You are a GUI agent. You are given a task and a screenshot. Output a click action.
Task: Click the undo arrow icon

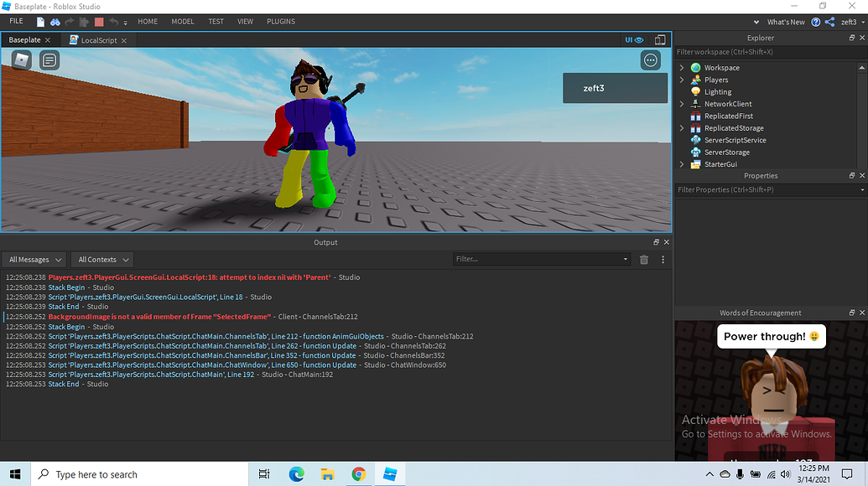[113, 22]
